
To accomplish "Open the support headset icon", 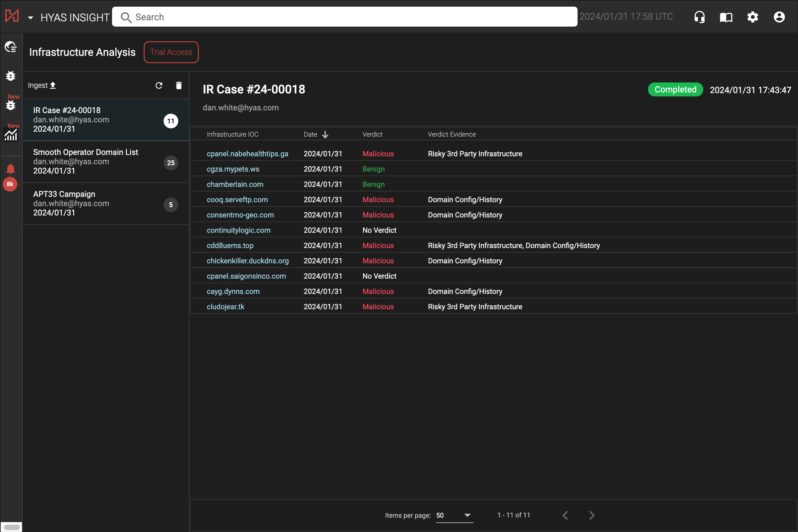I will [700, 17].
